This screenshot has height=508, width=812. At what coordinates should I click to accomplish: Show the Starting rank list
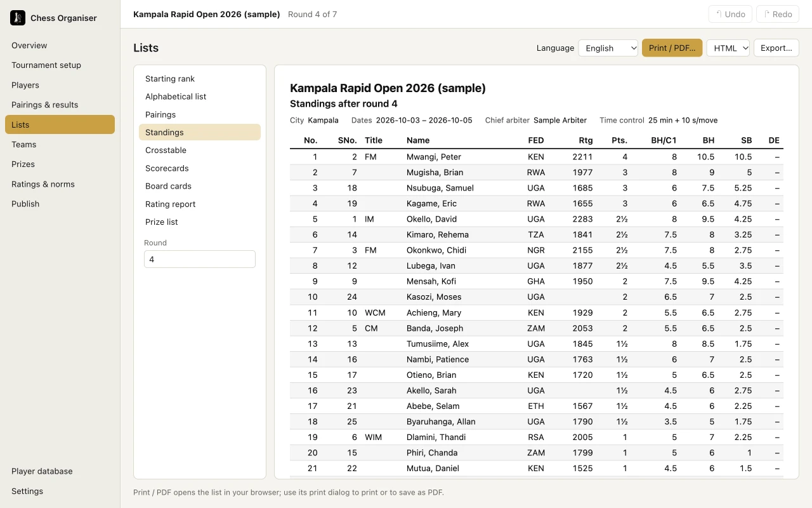200,79
